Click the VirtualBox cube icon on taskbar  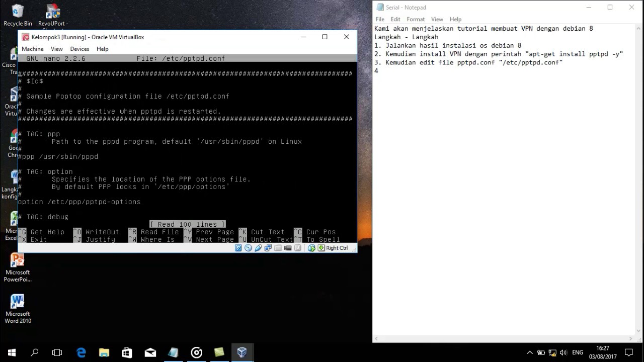(242, 352)
